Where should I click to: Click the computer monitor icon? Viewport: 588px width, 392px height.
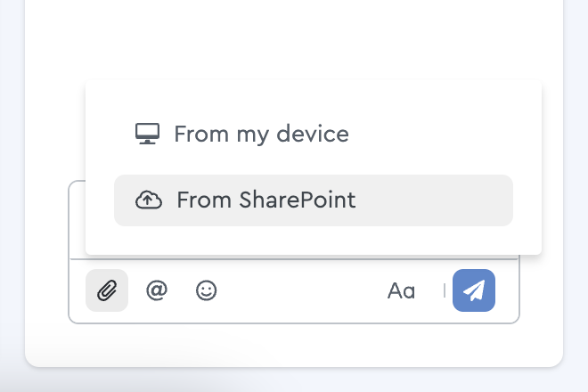pyautogui.click(x=147, y=134)
